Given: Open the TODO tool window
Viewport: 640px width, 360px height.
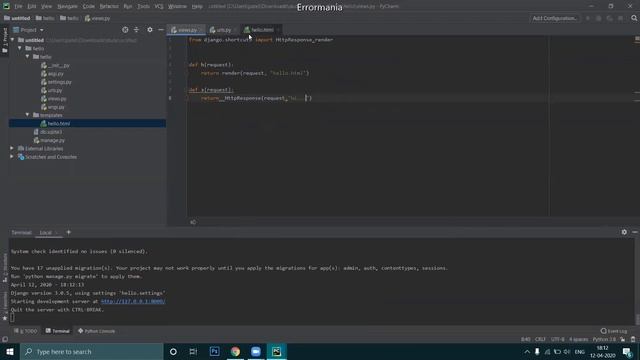Looking at the screenshot, I should point(25,331).
